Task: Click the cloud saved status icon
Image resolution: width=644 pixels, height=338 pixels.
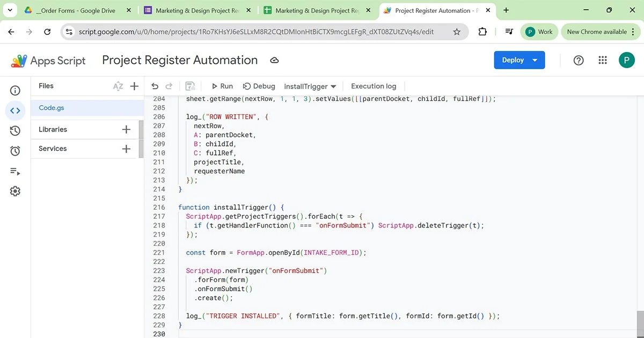Action: (274, 61)
